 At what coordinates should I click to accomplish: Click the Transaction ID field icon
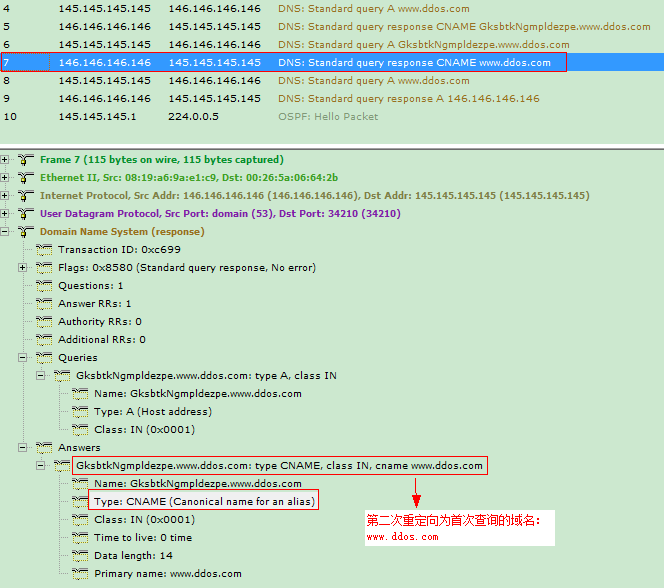tap(44, 250)
